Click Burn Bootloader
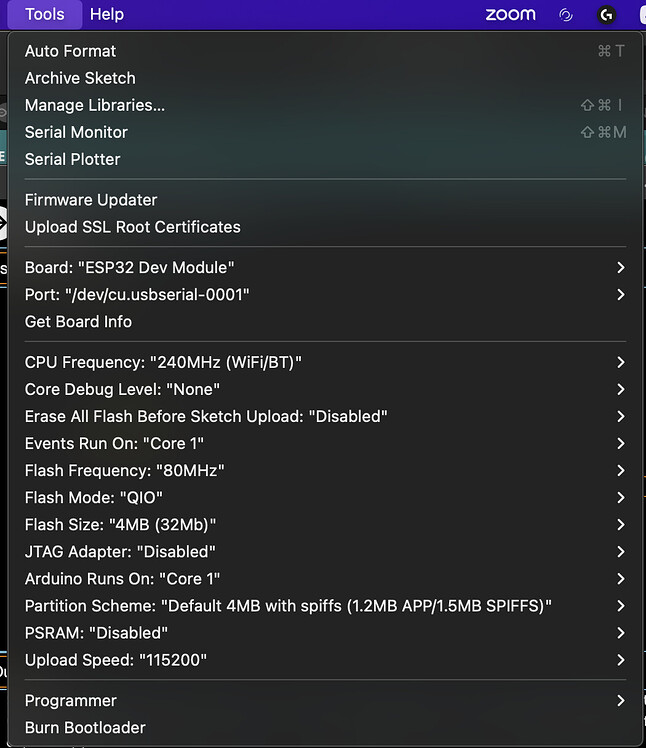This screenshot has width=646, height=748. click(x=325, y=728)
